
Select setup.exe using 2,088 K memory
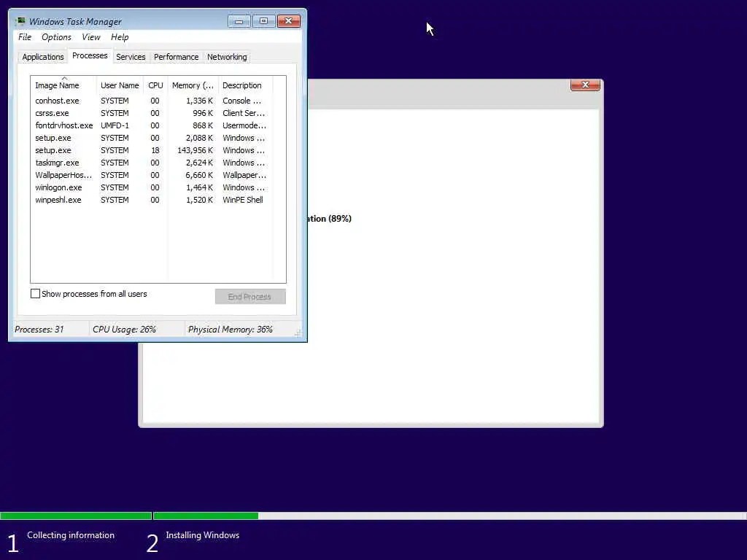(152, 138)
